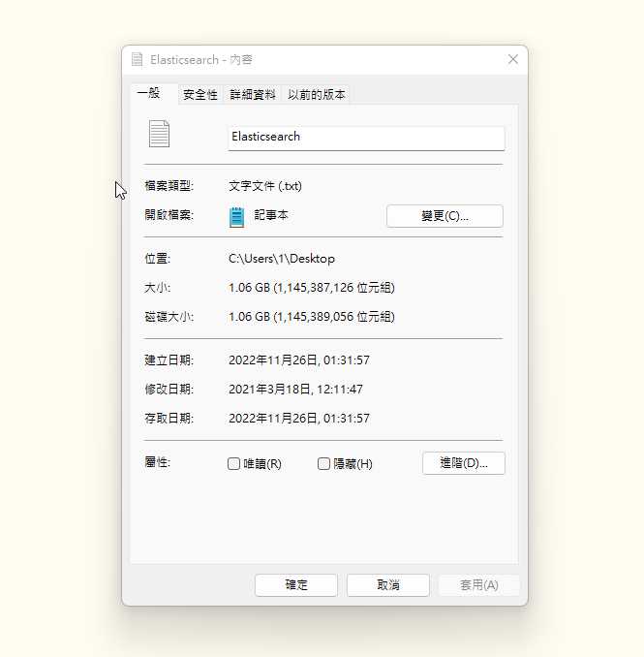Click the 取消 cancel button
The height and width of the screenshot is (657, 644).
(388, 585)
